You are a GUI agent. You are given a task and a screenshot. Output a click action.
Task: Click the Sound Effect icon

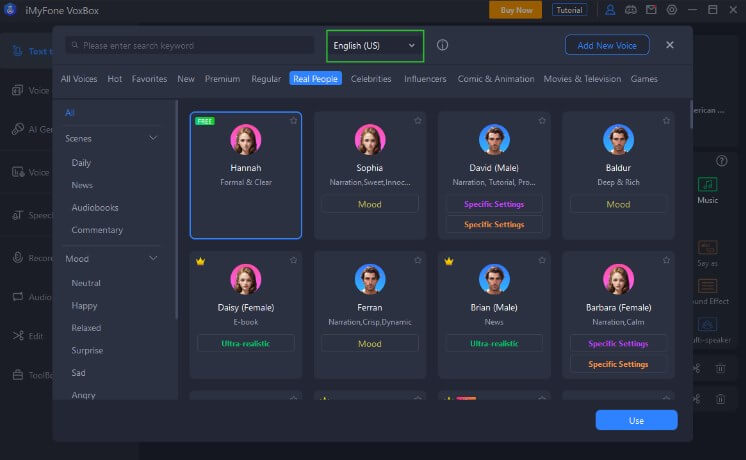pyautogui.click(x=707, y=286)
